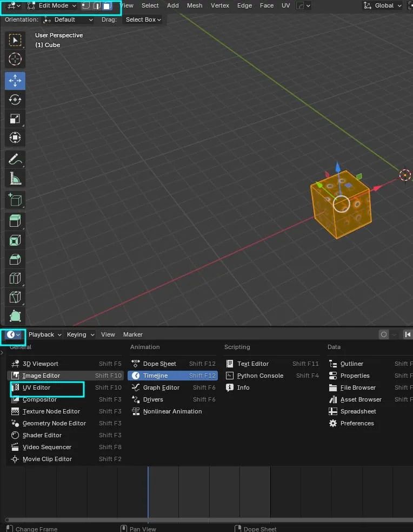Select the Measure tool

15,179
